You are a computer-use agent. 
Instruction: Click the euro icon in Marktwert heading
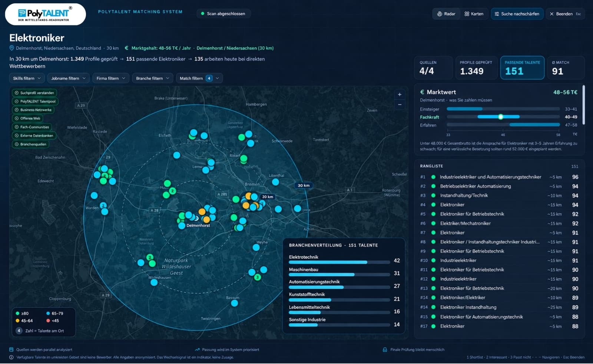(422, 92)
